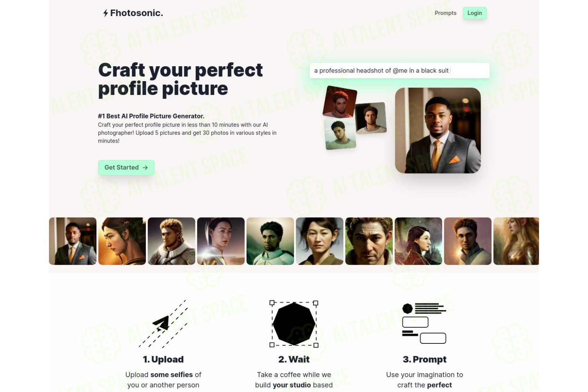The height and width of the screenshot is (392, 588).
Task: Open gallery portrait of woman in orange glow
Action: point(122,241)
